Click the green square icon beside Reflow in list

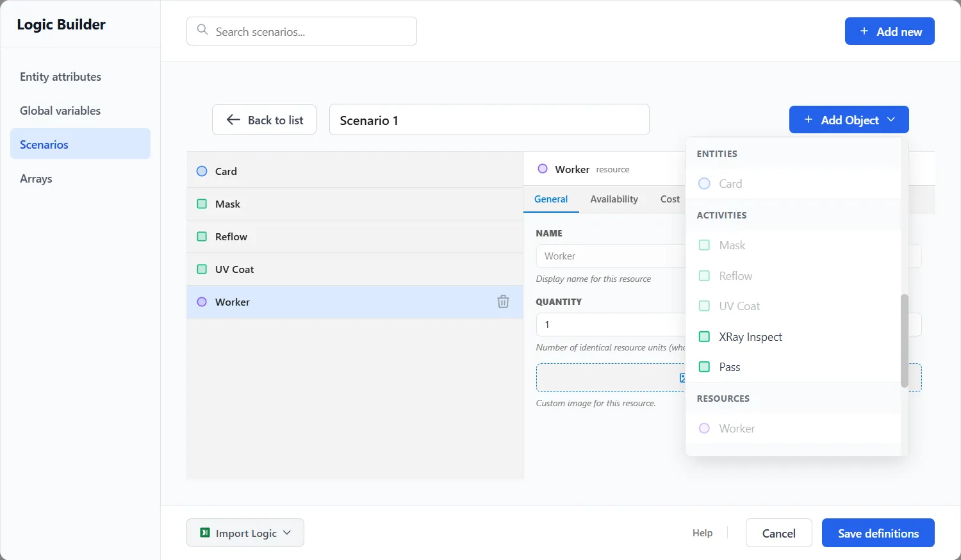202,236
